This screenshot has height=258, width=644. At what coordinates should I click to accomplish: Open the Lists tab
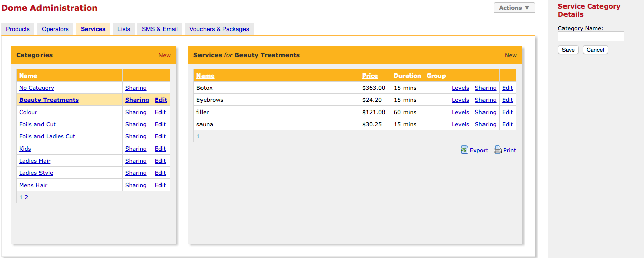click(x=124, y=29)
